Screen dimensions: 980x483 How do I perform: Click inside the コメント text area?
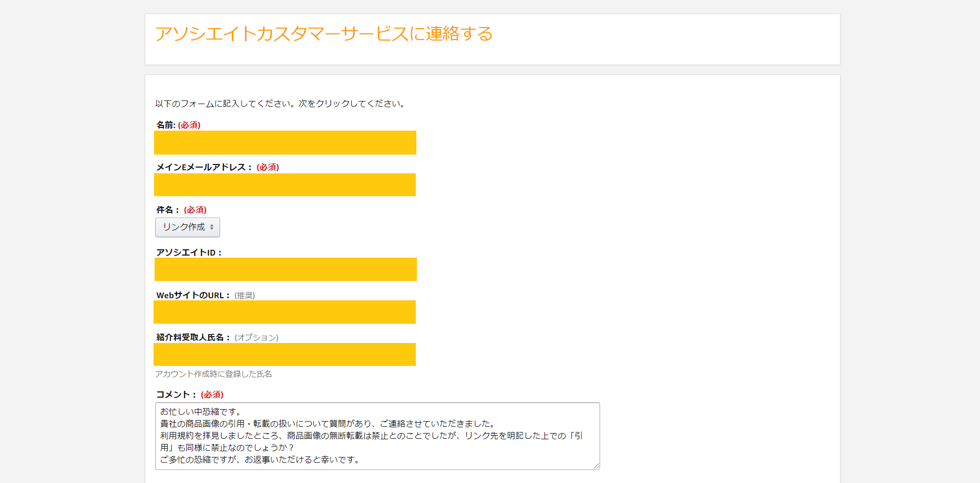click(377, 436)
